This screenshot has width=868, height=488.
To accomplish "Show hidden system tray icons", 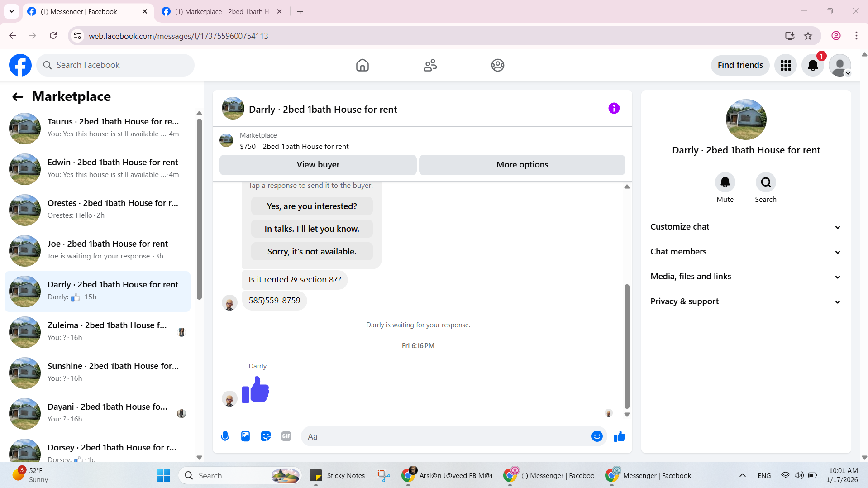I will click(743, 475).
